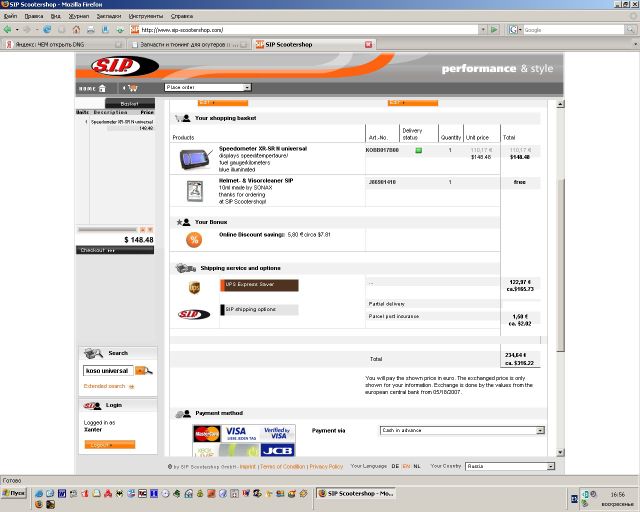The width and height of the screenshot is (640, 512).
Task: Open the address bar history dropdown arrow
Action: pyautogui.click(x=483, y=29)
